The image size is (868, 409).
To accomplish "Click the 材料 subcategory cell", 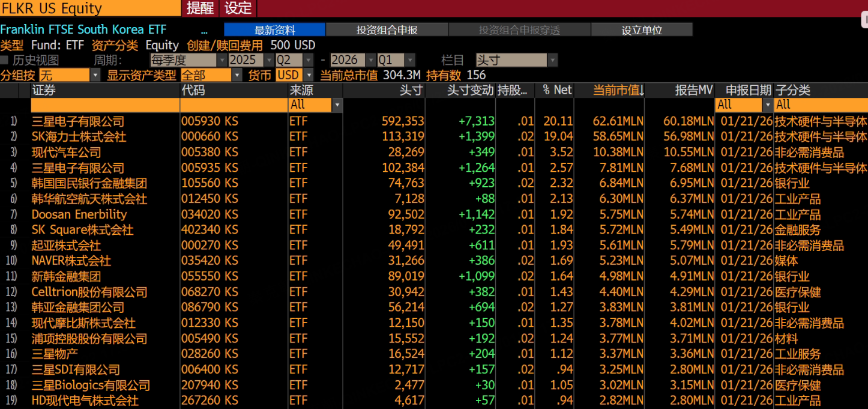I will tap(786, 339).
